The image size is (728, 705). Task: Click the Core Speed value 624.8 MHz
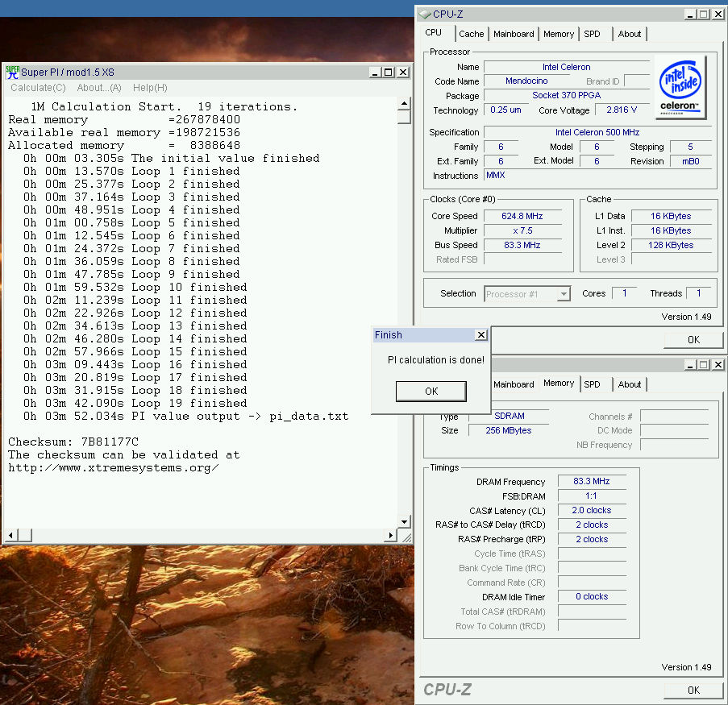coord(522,216)
